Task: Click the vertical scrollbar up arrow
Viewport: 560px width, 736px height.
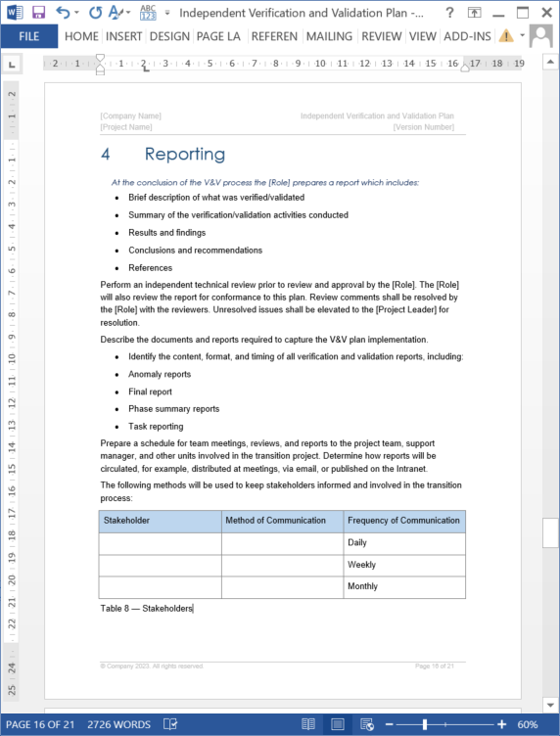Action: tap(550, 62)
